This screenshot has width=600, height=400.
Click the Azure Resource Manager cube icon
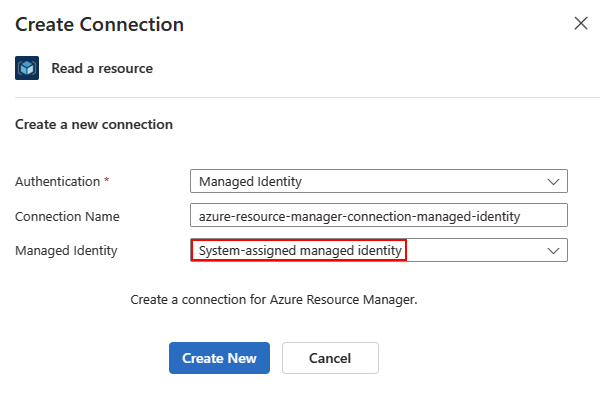27,68
